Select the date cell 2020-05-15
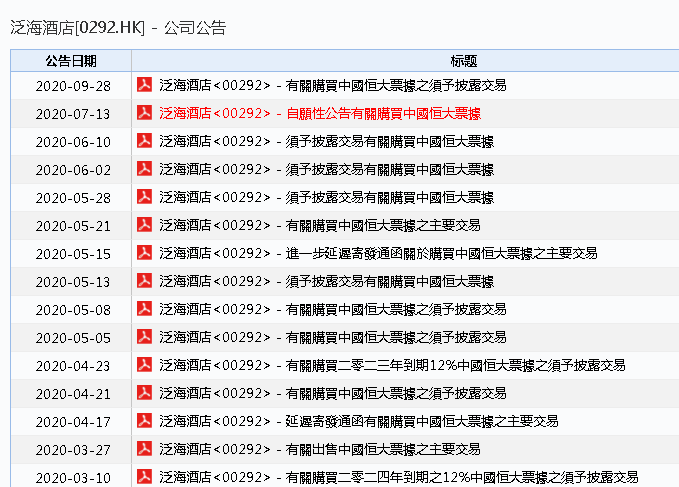 73,254
